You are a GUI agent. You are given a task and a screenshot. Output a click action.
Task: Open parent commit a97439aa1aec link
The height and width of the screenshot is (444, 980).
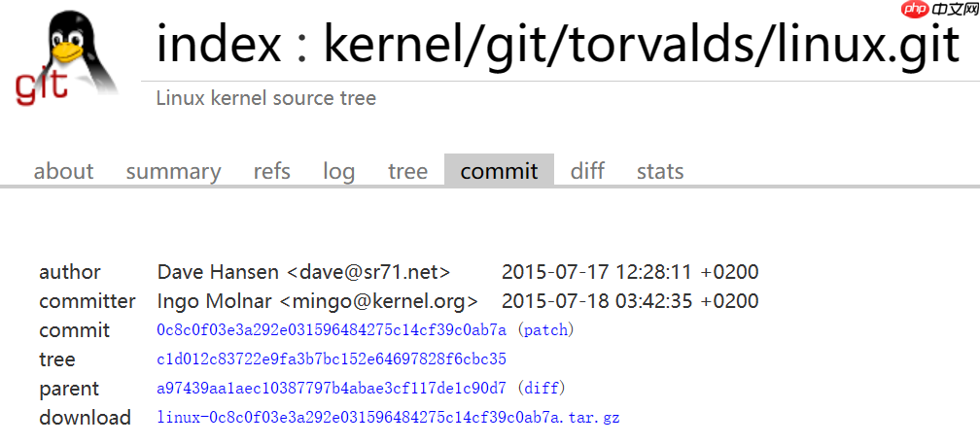point(332,389)
